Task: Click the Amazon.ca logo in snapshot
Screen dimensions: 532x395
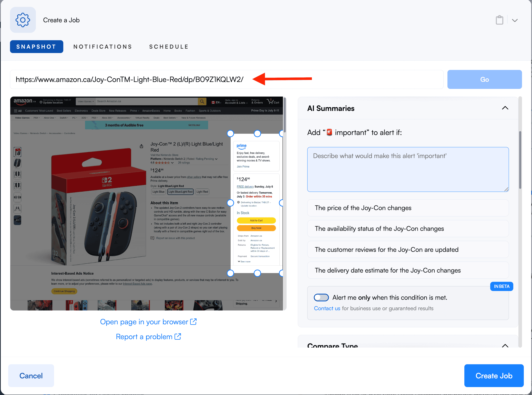Action: [x=25, y=101]
